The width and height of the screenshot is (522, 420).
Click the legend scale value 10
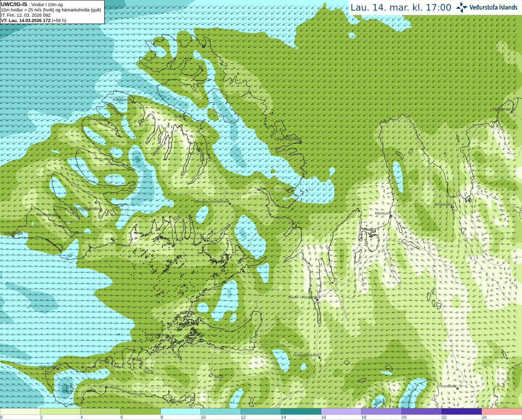point(203,417)
